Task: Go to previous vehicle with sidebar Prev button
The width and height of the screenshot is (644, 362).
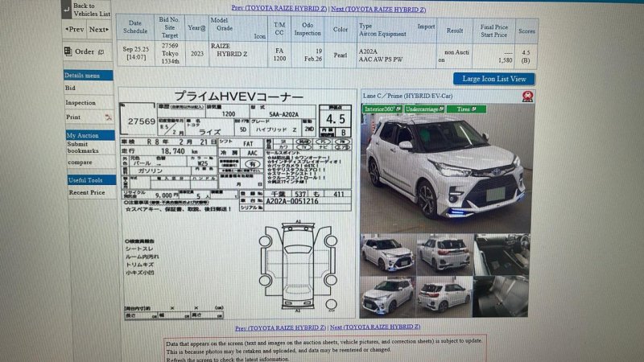Action: point(75,30)
